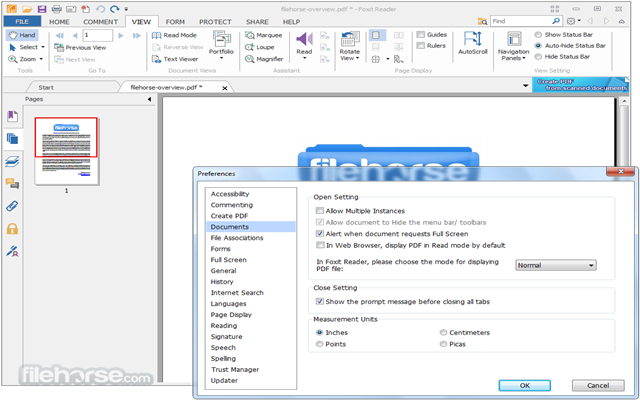Collapse the Pages panel arrow
The height and width of the screenshot is (400, 640).
(x=149, y=99)
